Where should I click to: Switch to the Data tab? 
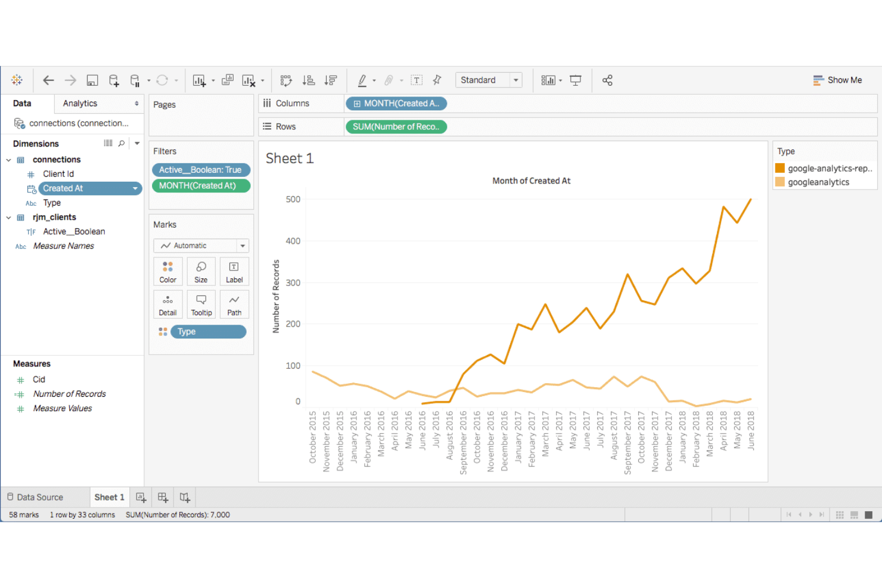[x=22, y=103]
